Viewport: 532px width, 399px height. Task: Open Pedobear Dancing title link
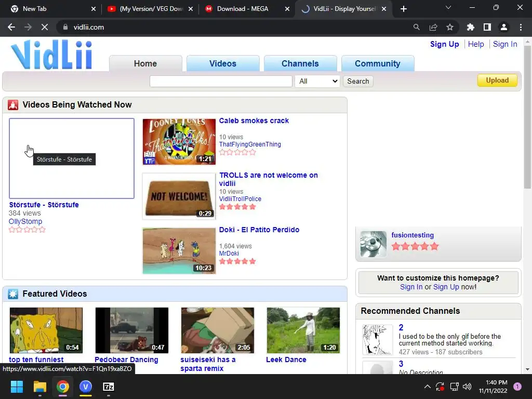[x=126, y=360]
